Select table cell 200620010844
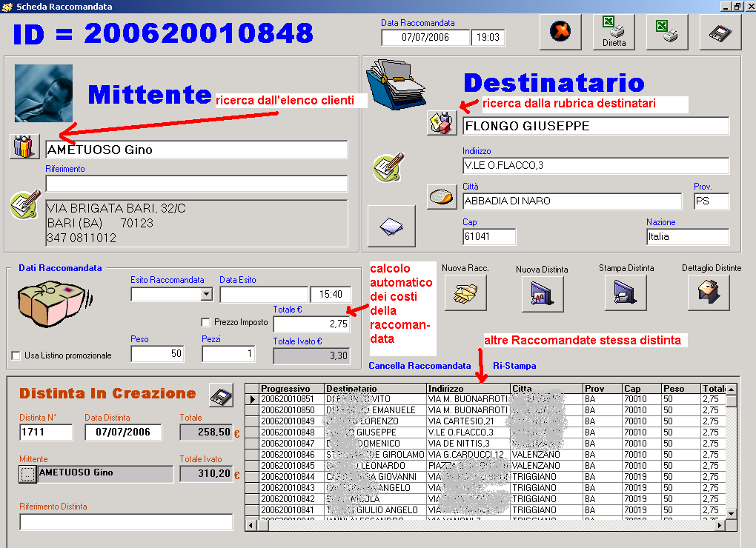 [x=291, y=477]
